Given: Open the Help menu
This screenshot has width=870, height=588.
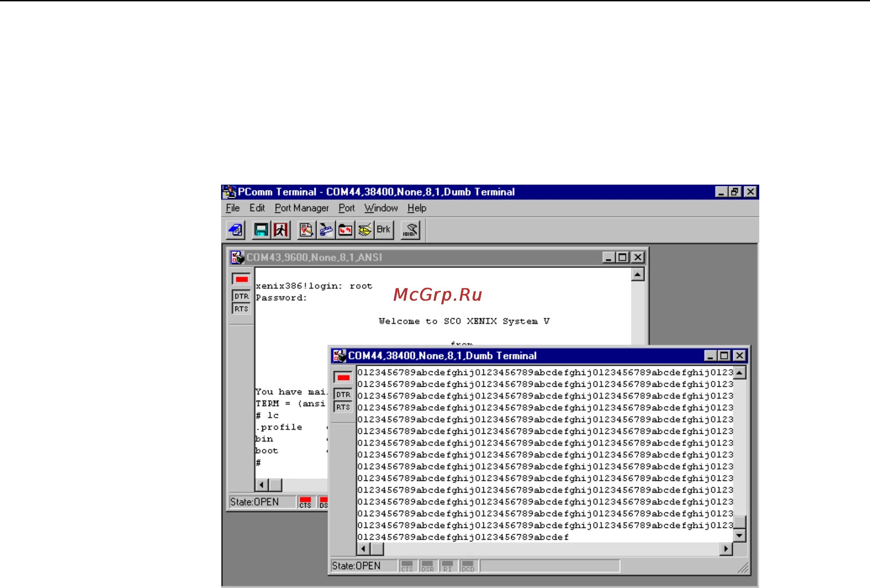Looking at the screenshot, I should click(417, 208).
